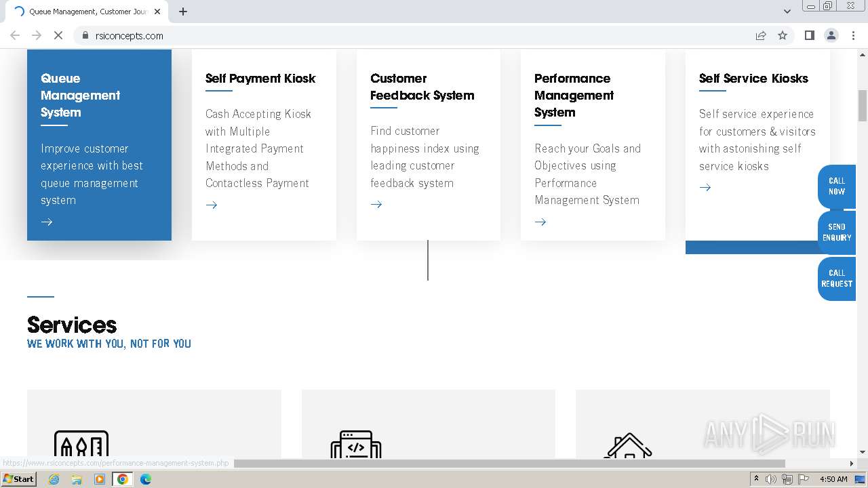Viewport: 868px width, 488px height.
Task: Click the Call Request side button
Action: pos(837,279)
